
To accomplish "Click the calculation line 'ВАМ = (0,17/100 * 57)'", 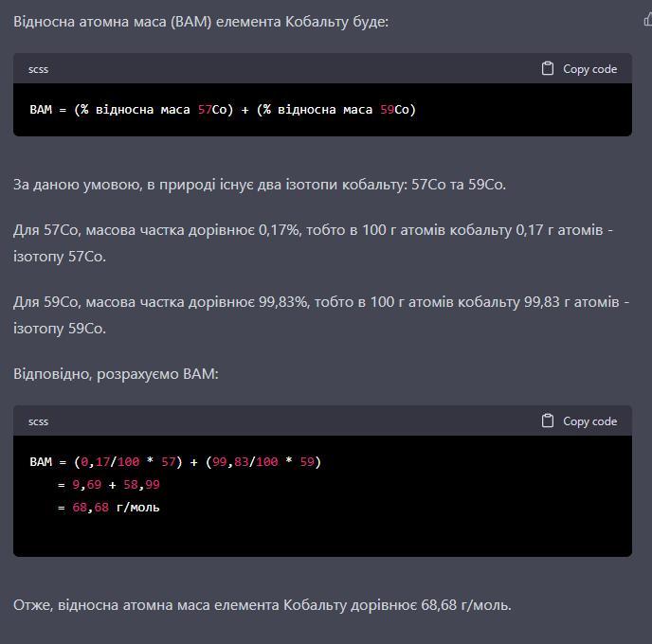I will pos(175,462).
